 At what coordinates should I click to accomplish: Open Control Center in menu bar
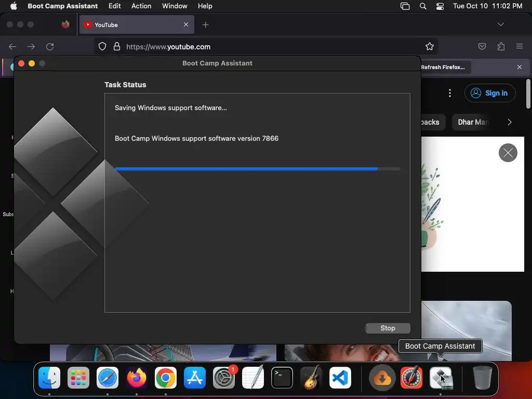tap(440, 6)
